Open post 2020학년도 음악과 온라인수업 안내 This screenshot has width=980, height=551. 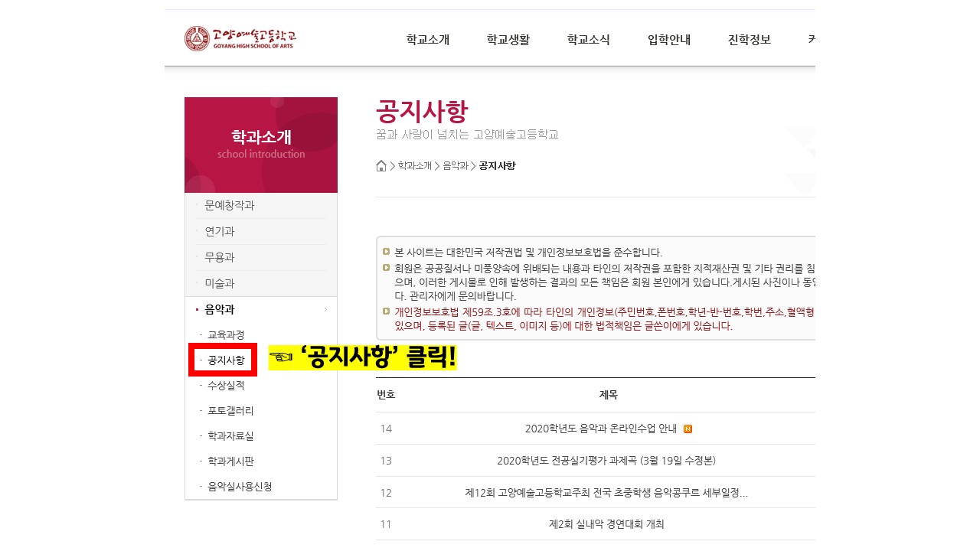click(x=600, y=429)
